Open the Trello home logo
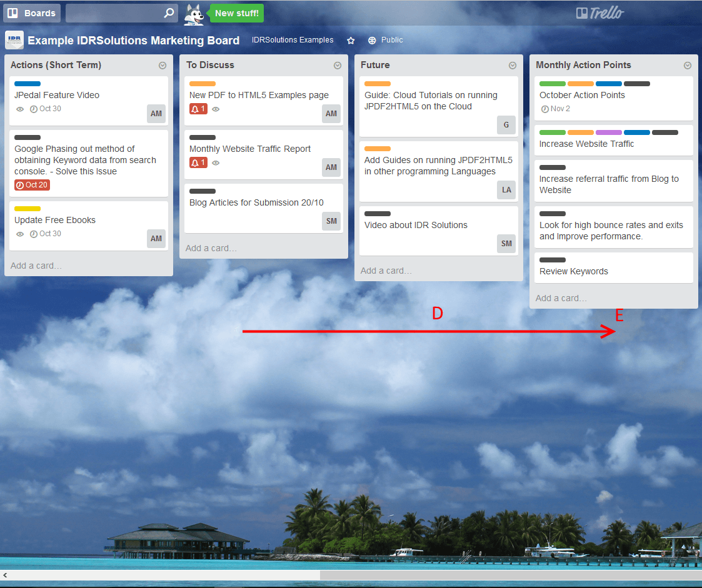702x588 pixels. [599, 13]
